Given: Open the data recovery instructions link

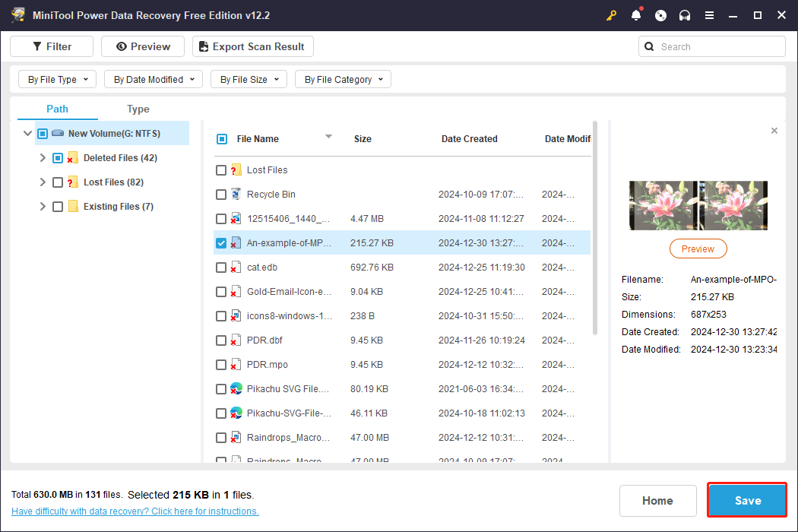Looking at the screenshot, I should pyautogui.click(x=135, y=511).
